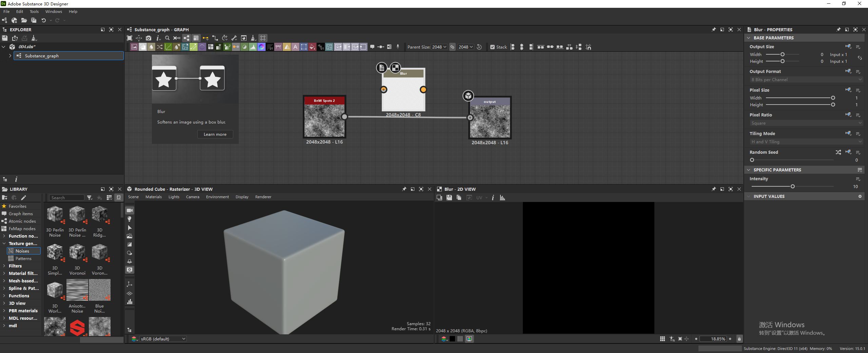Click the undo arrow in main toolbar
Screen dimensions: 868x353
point(43,20)
